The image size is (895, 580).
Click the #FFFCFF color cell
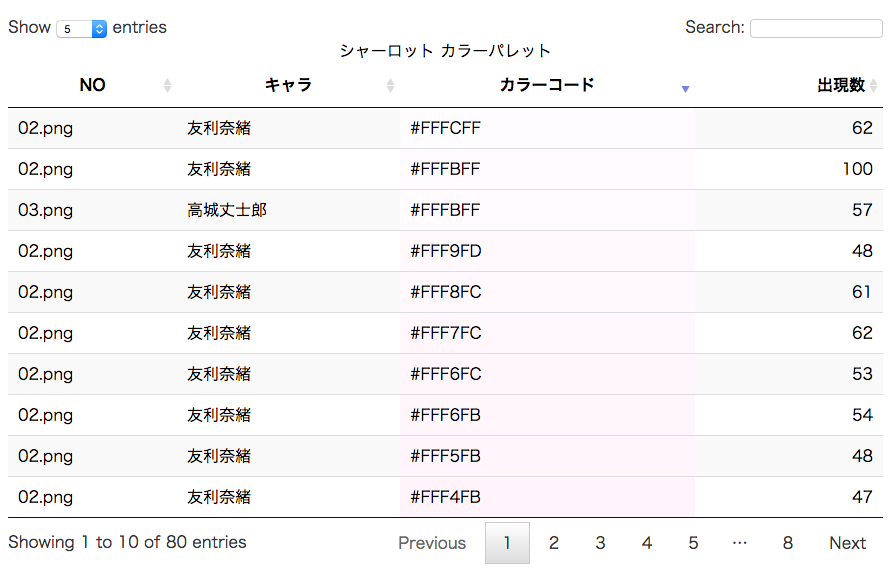(547, 128)
